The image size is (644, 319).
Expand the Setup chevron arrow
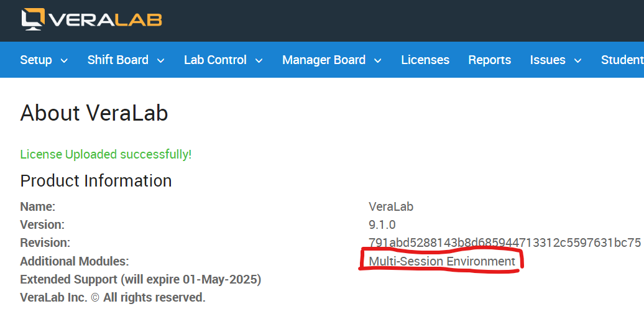[64, 61]
